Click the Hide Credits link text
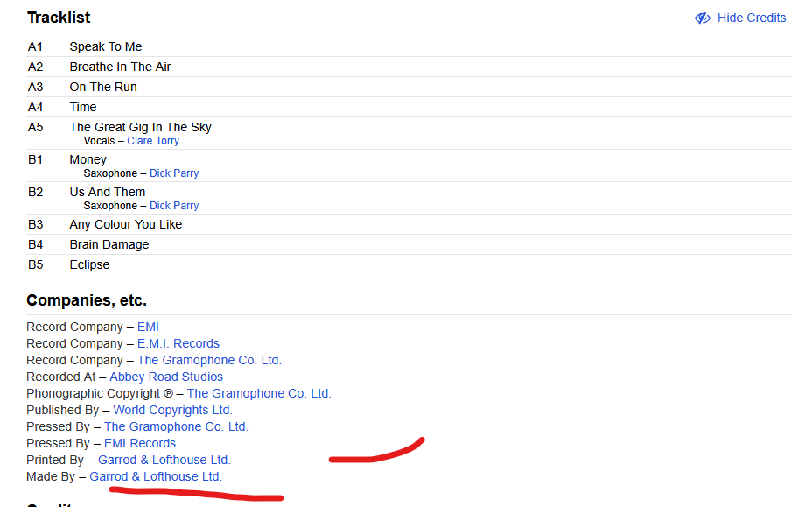This screenshot has height=507, width=812. click(x=752, y=18)
